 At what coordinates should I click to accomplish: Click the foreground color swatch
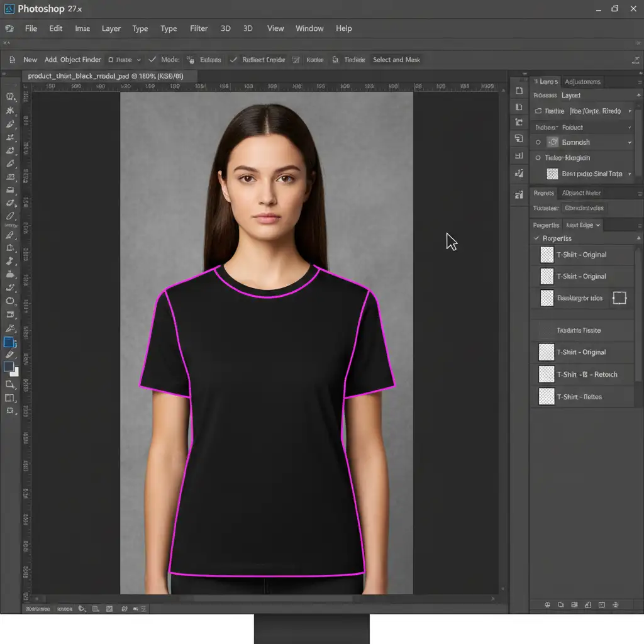9,367
